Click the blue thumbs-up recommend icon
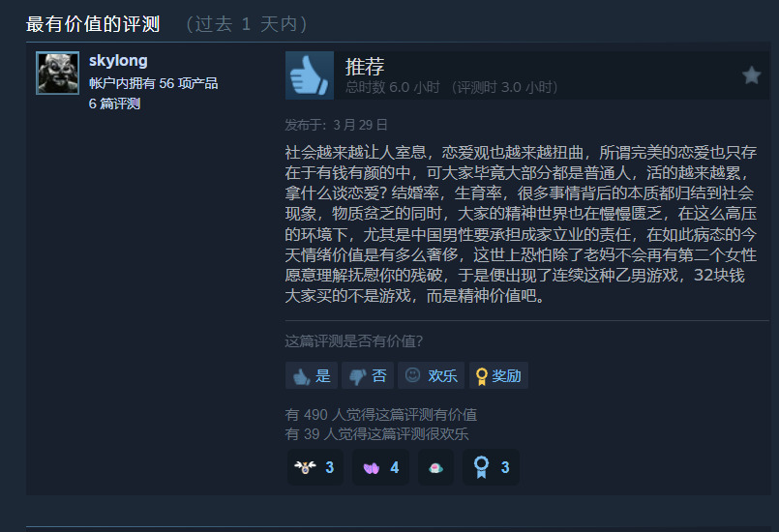 click(310, 75)
